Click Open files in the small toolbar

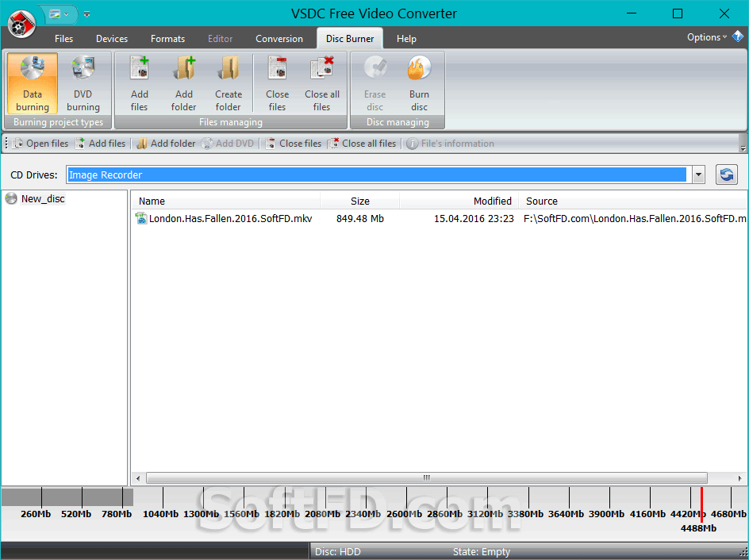40,144
